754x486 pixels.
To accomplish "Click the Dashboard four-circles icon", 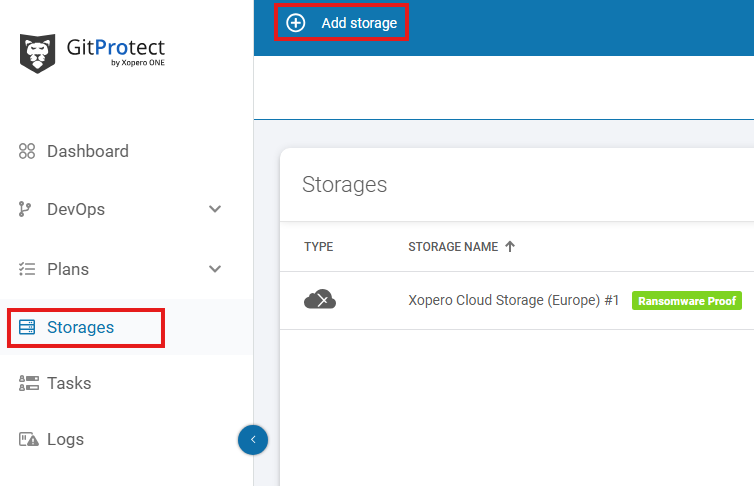I will (x=27, y=152).
